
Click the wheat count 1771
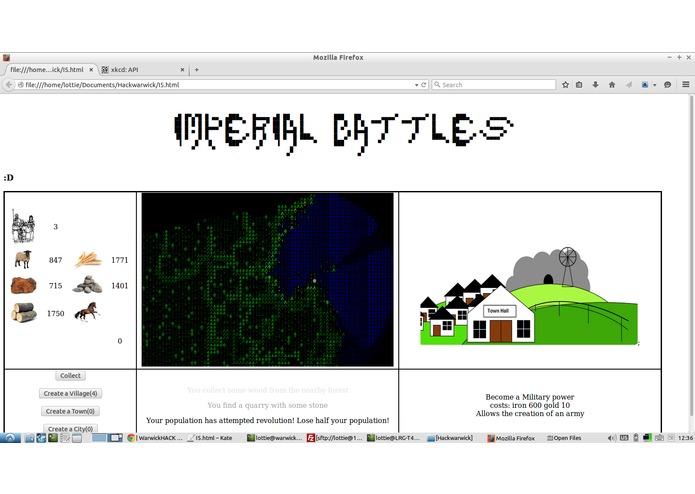click(120, 260)
